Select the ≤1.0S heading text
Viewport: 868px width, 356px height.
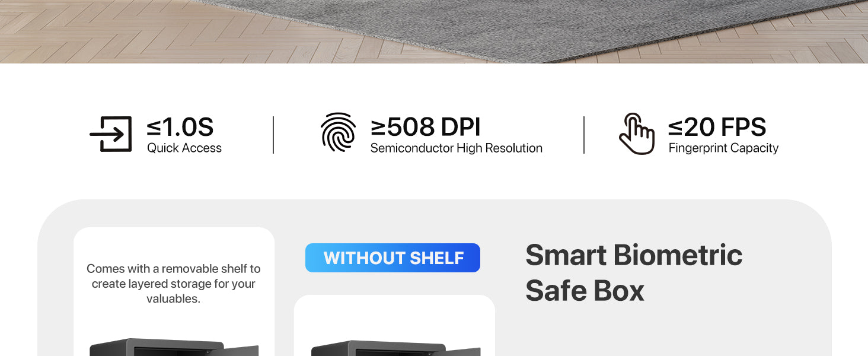180,127
